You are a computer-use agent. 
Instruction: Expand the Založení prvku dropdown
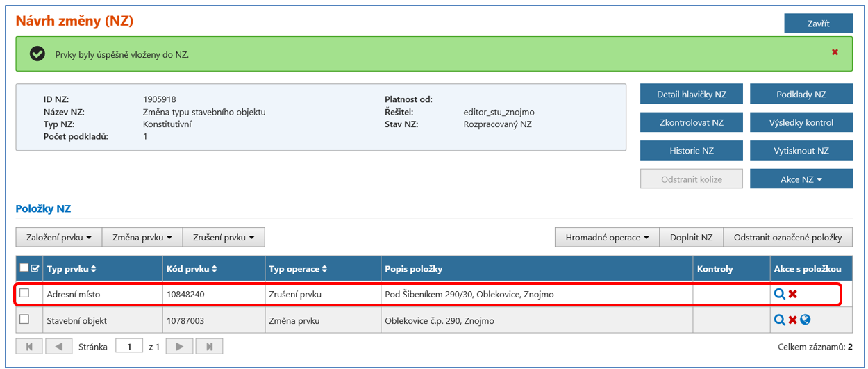point(59,237)
